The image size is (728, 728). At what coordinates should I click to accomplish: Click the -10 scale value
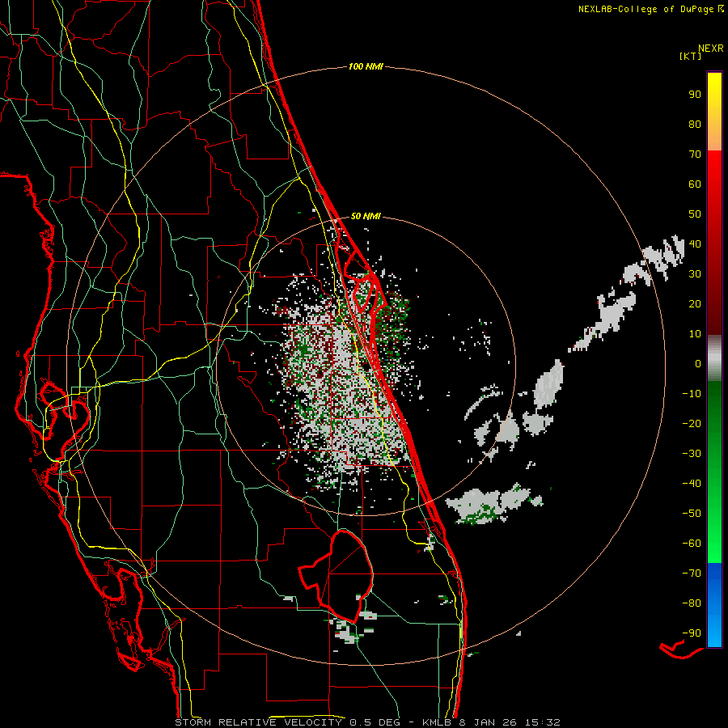point(692,394)
